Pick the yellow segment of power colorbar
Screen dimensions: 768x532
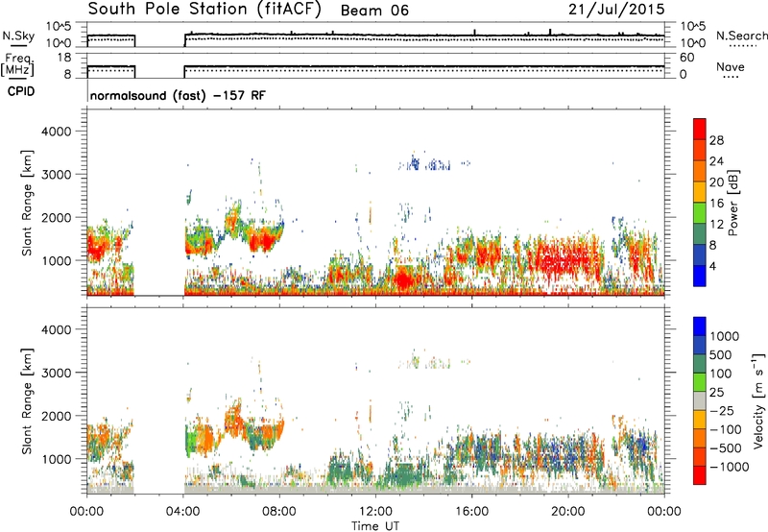700,191
